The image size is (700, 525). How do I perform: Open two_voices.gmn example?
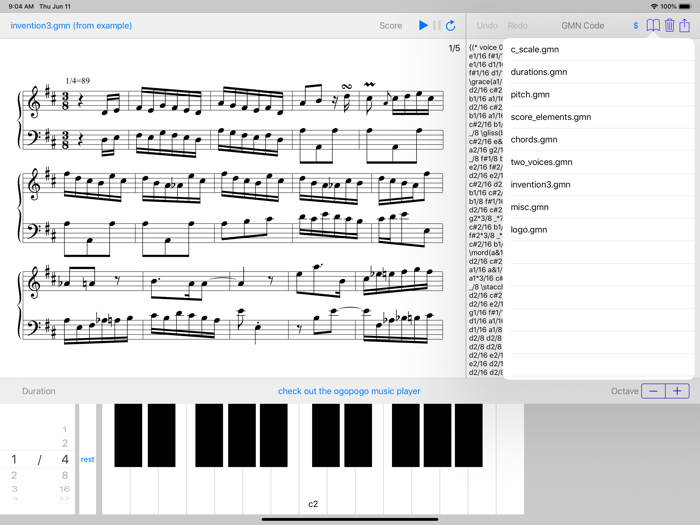pyautogui.click(x=598, y=162)
